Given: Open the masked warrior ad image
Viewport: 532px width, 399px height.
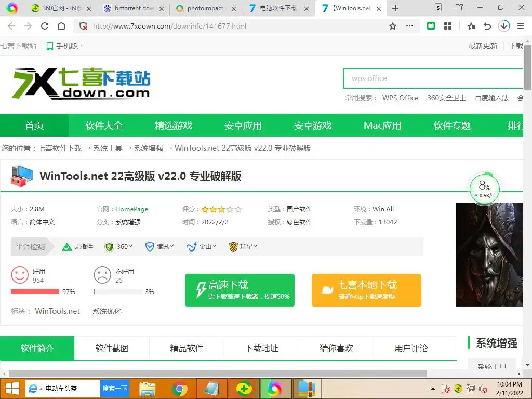Looking at the screenshot, I should click(489, 255).
